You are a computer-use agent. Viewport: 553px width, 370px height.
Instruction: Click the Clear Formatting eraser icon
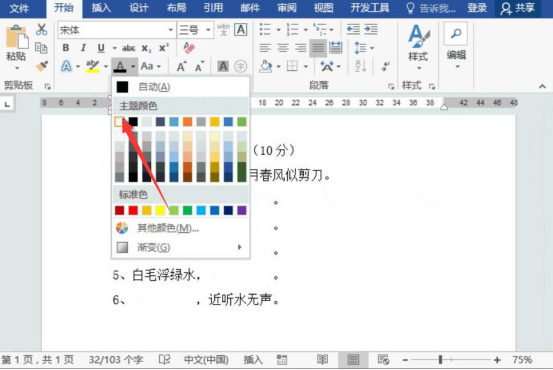click(189, 48)
